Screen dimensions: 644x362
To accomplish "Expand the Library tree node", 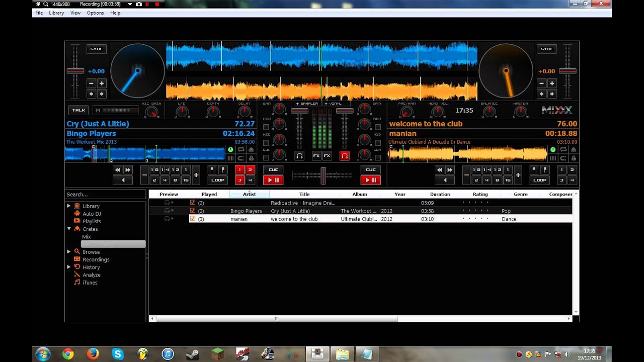I will click(69, 206).
